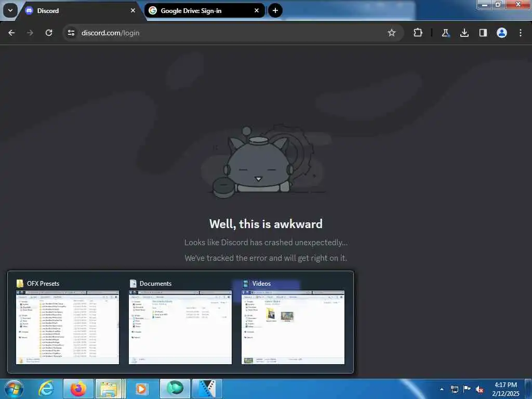532x399 pixels.
Task: Minimize the Chrome window
Action: pyautogui.click(x=485, y=5)
